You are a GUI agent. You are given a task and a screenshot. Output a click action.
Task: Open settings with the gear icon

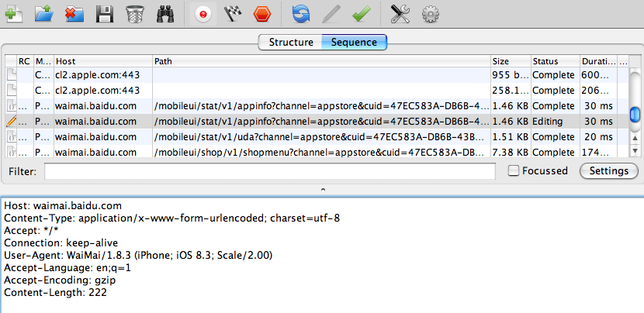click(431, 15)
